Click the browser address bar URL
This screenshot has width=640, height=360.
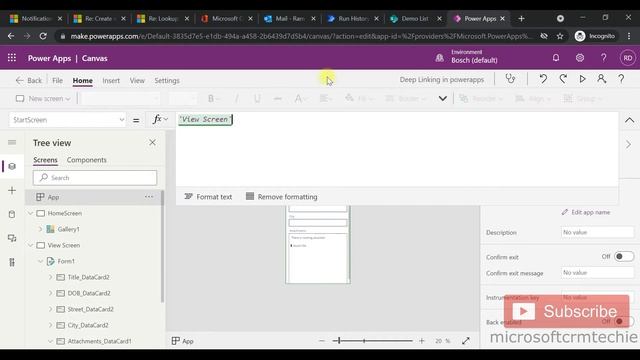coord(301,36)
